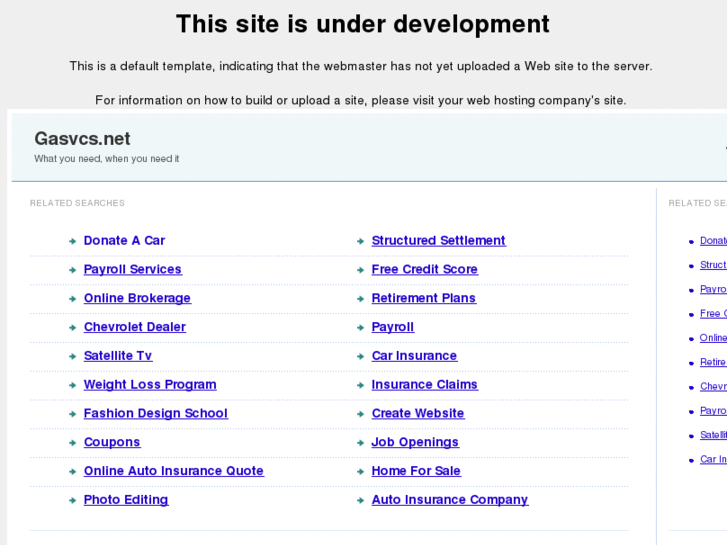Open the truncated Chevr link in right sidebar
727x545 pixels.
pos(713,386)
